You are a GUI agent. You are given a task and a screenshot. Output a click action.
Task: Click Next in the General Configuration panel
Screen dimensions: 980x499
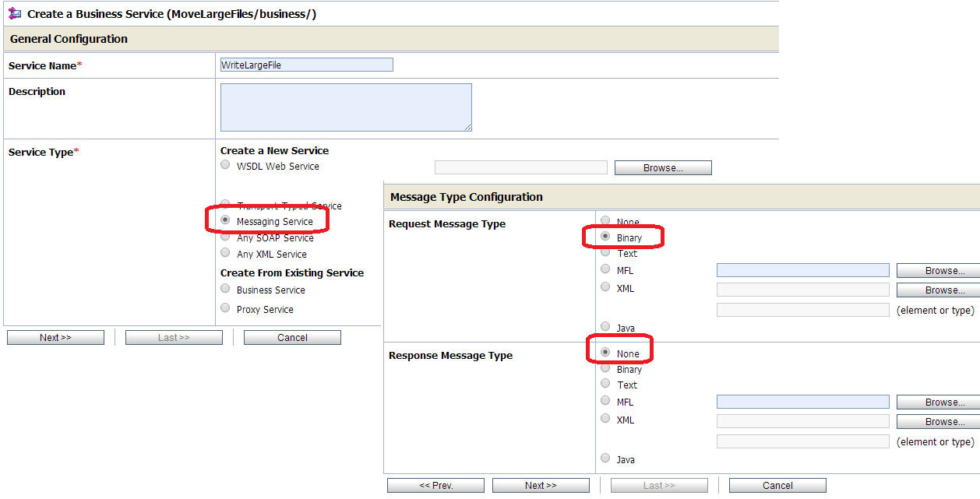[55, 336]
